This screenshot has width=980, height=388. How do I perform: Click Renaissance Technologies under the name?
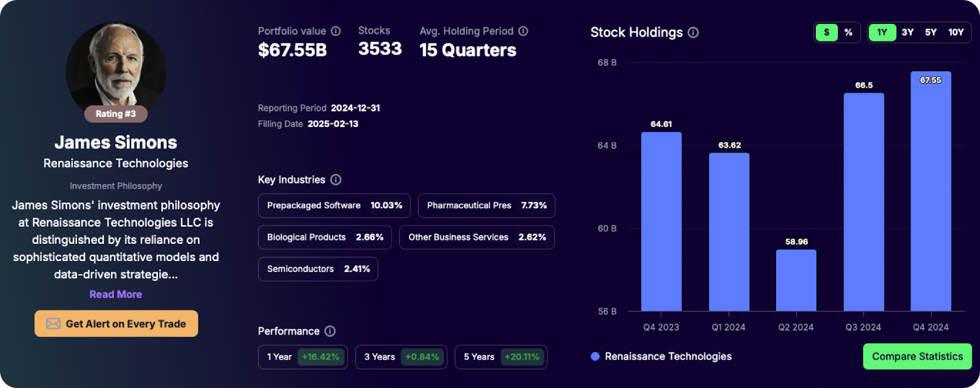pos(116,163)
